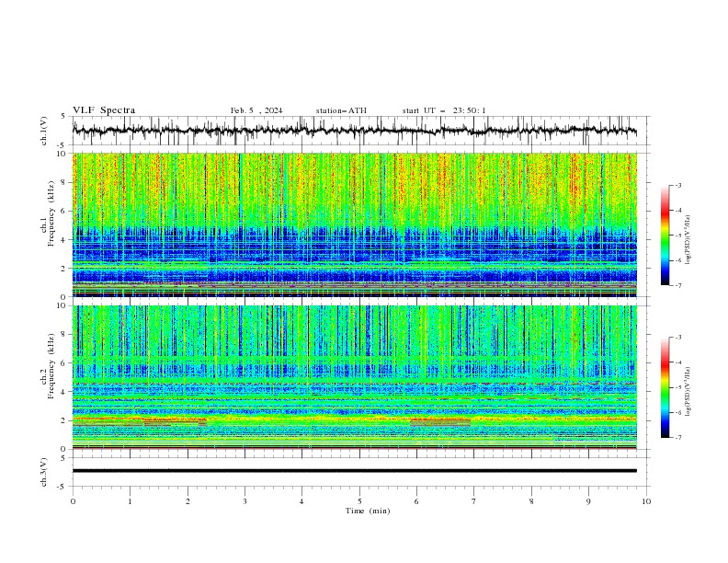Screen dimensions: 728x563
Task: Select the "ch.1 Frequency (kHz)" axis label
Action: [x=48, y=213]
